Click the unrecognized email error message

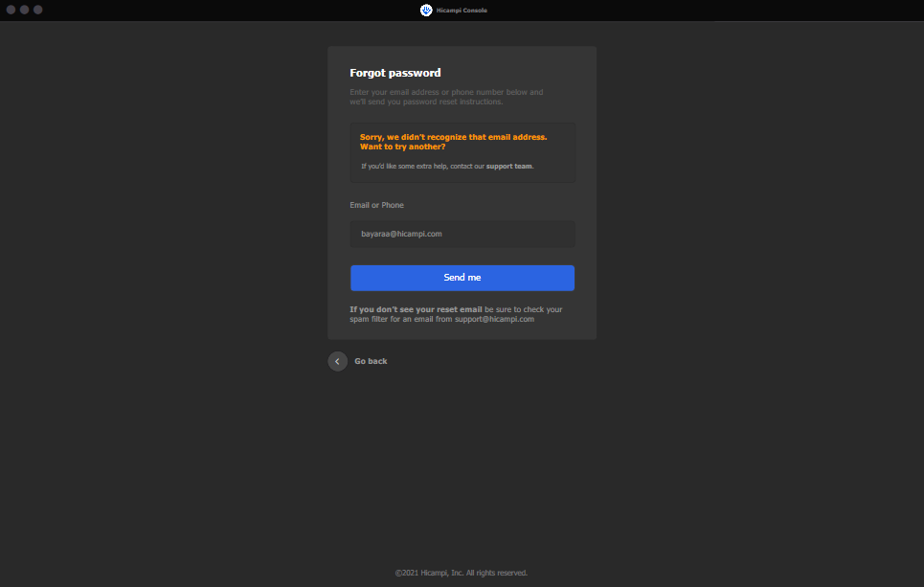(x=453, y=137)
